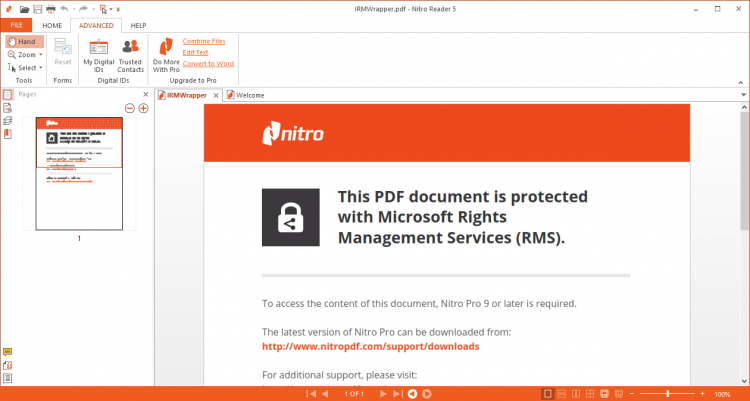Screen dimensions: 750x401
Task: Open the Bookmarks panel icon in sidebar
Action: click(8, 134)
